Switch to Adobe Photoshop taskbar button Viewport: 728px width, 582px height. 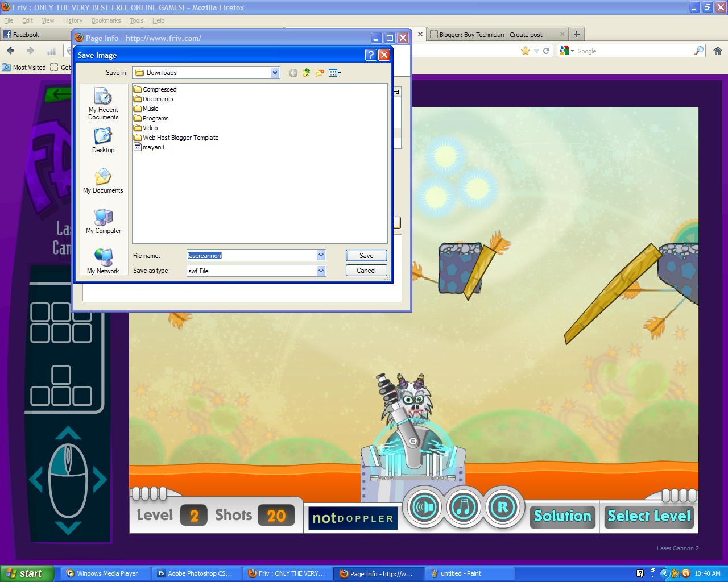tap(197, 573)
